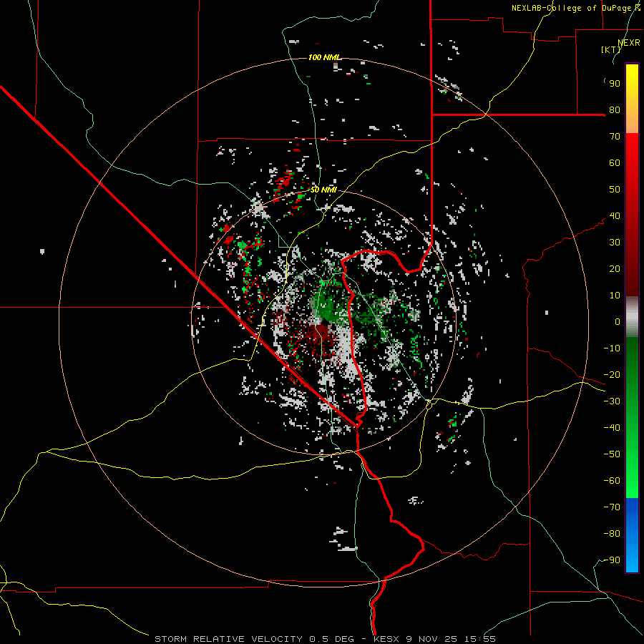The image size is (644, 644).
Task: Click the 80 value on velocity scale
Action: click(615, 110)
